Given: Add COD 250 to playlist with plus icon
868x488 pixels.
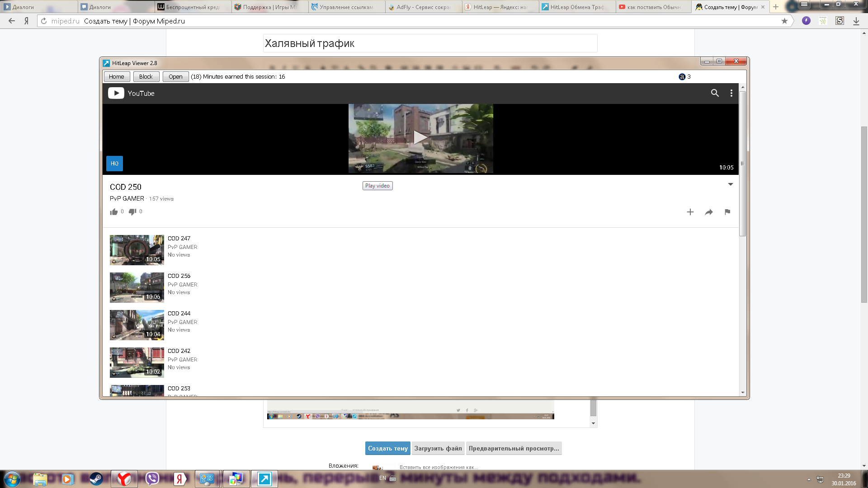Looking at the screenshot, I should [x=690, y=212].
